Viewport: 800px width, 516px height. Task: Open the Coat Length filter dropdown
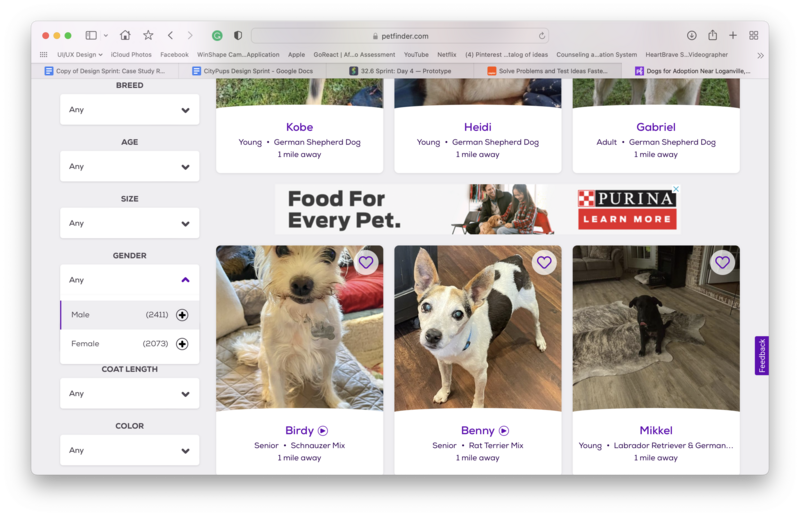(130, 394)
